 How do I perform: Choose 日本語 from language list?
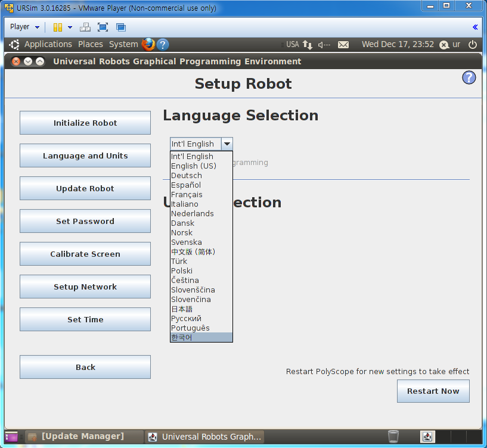(x=201, y=309)
